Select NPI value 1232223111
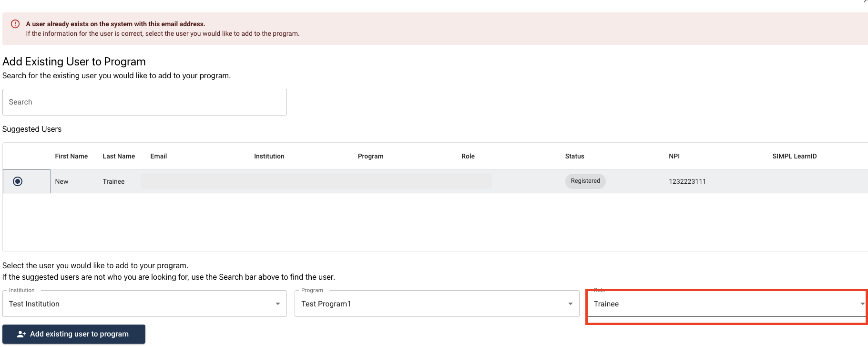Image resolution: width=868 pixels, height=347 pixels. [x=687, y=181]
